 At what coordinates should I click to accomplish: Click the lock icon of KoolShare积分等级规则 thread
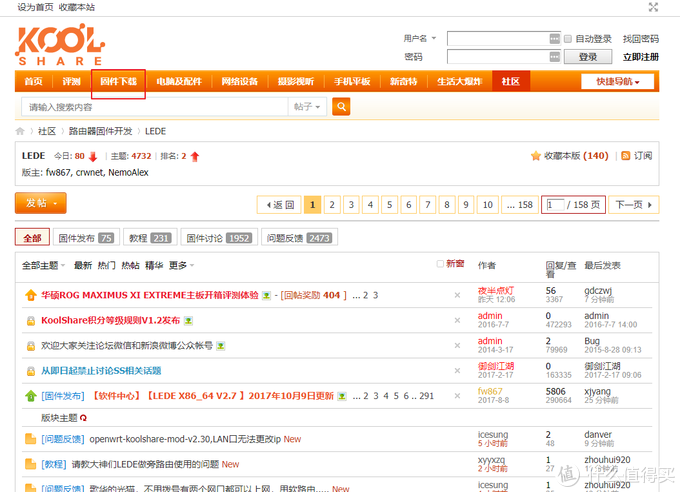coord(31,321)
